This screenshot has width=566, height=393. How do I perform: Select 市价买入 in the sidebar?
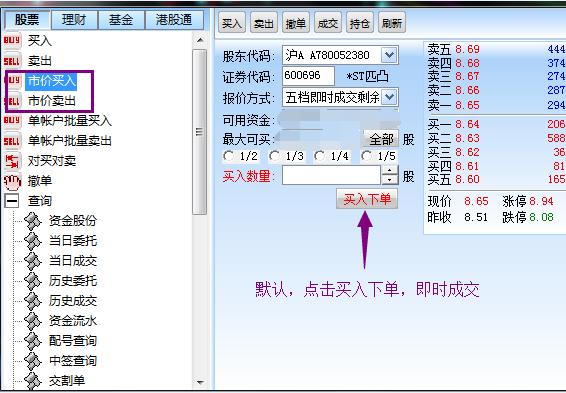pos(52,81)
